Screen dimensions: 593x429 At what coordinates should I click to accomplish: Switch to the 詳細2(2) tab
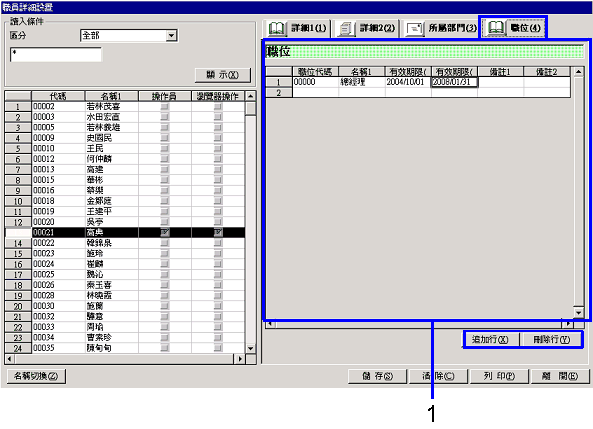pyautogui.click(x=366, y=28)
